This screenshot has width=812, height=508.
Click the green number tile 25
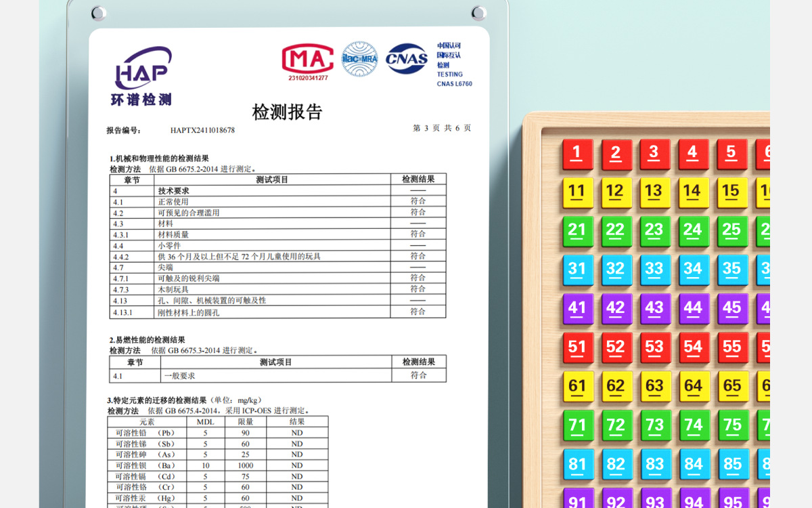point(732,232)
